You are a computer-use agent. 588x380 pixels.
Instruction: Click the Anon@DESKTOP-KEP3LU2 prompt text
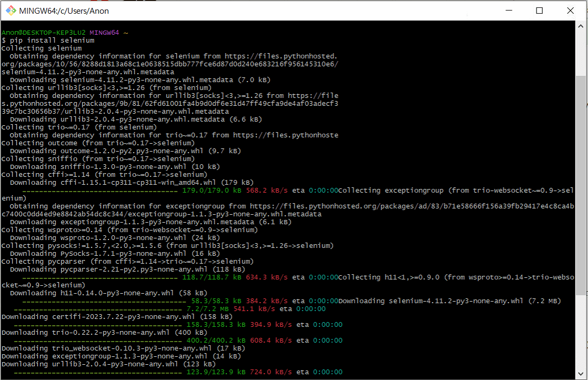coord(44,33)
